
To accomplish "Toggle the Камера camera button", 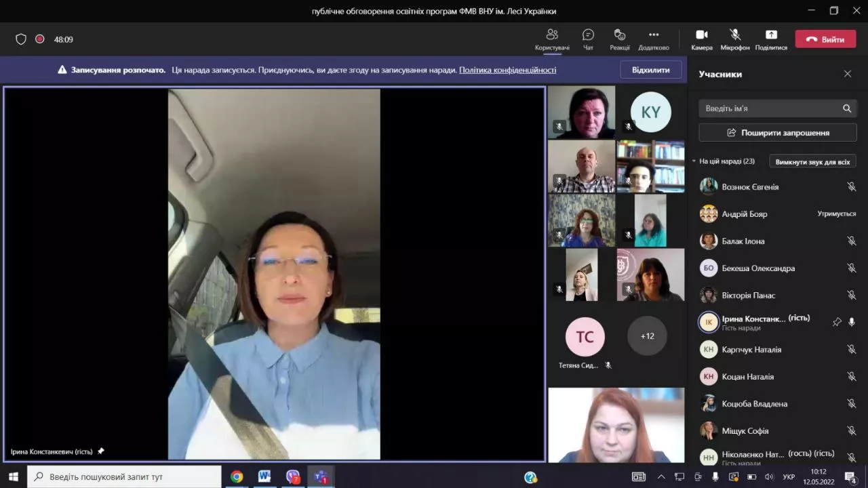I will [x=702, y=35].
